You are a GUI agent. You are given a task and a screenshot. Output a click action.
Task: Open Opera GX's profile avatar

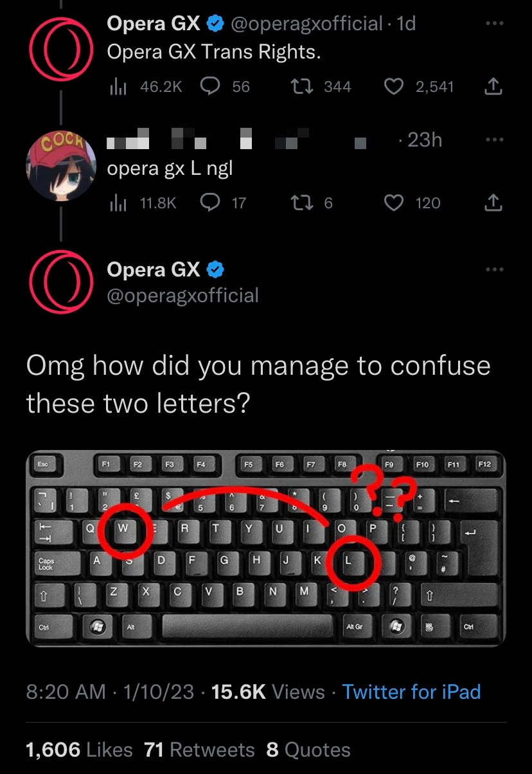[61, 50]
